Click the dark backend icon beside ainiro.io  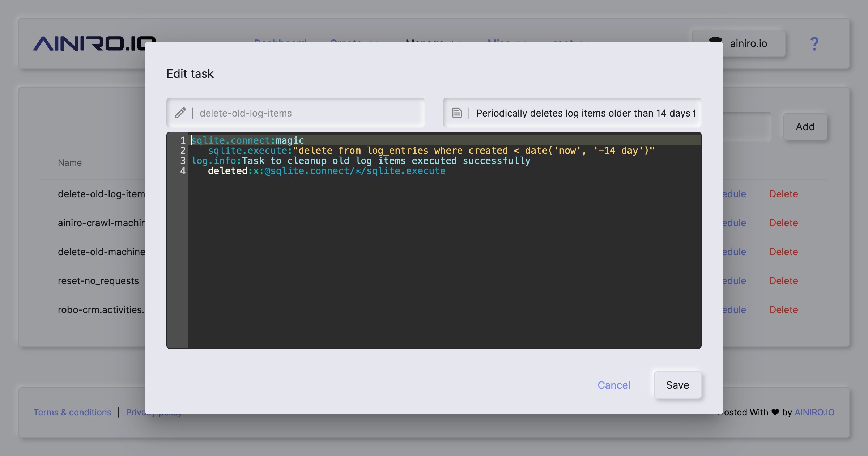[x=715, y=40]
